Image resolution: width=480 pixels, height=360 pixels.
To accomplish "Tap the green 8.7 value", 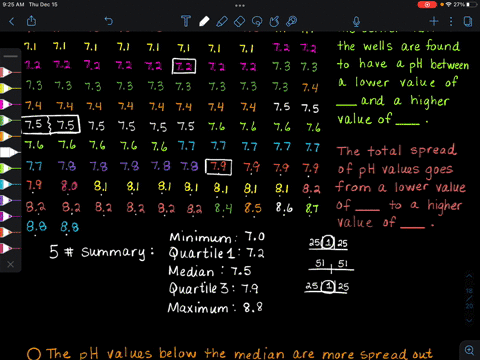I will [x=312, y=209].
